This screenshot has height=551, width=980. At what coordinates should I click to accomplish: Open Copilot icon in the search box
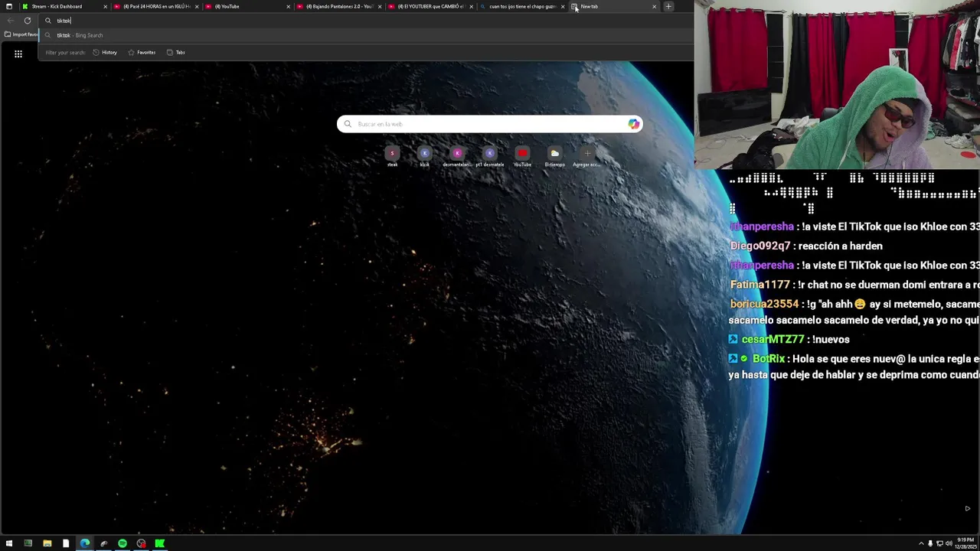click(x=633, y=124)
